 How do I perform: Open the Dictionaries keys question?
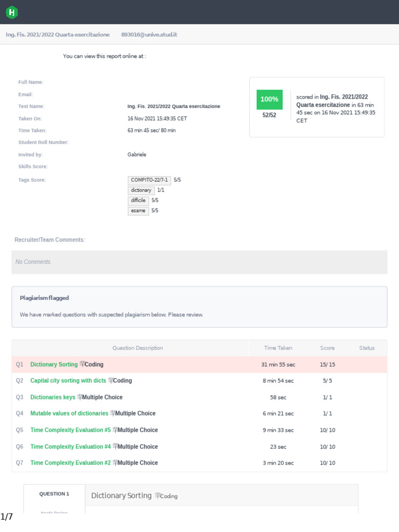click(x=52, y=397)
